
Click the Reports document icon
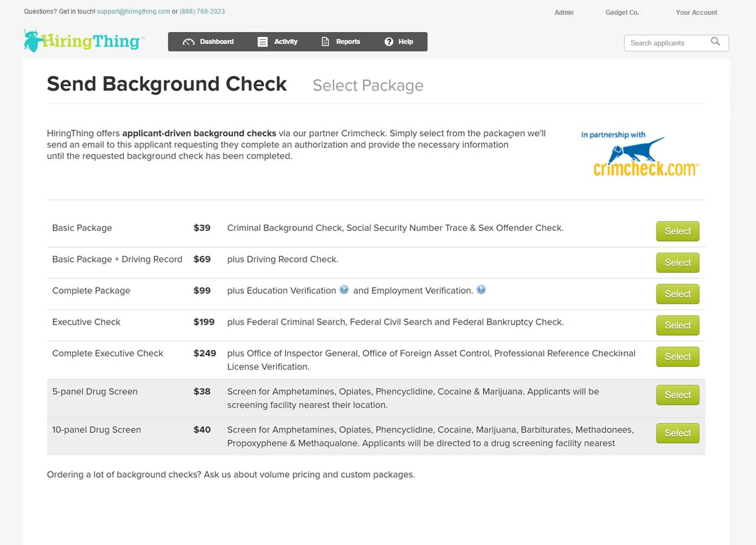coord(325,42)
